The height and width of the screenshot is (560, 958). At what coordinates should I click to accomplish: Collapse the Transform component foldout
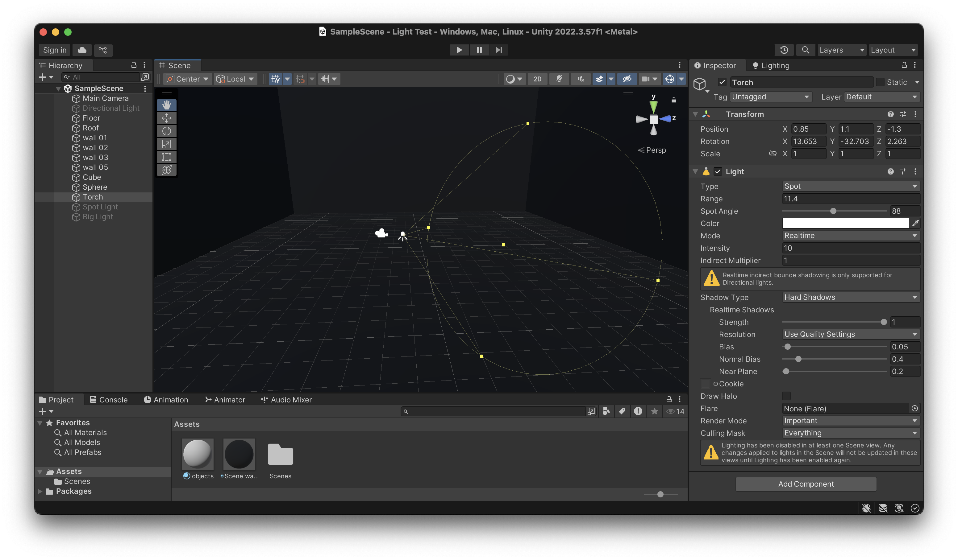695,114
